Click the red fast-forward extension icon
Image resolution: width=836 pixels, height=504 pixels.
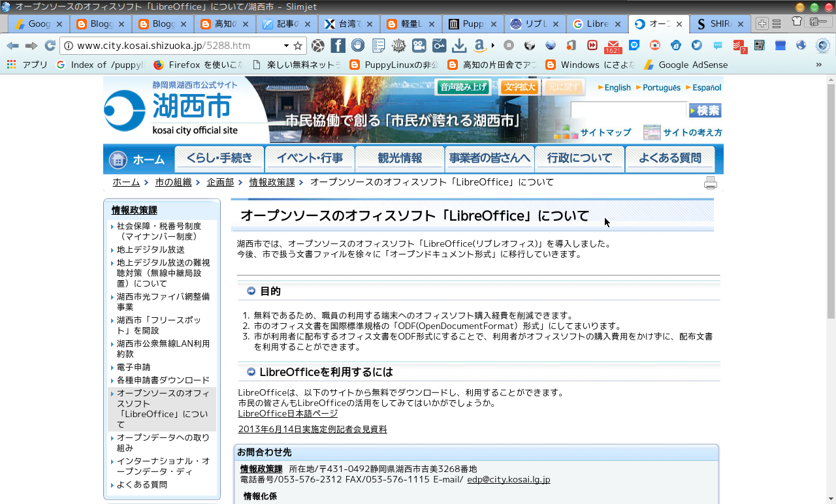click(x=592, y=46)
